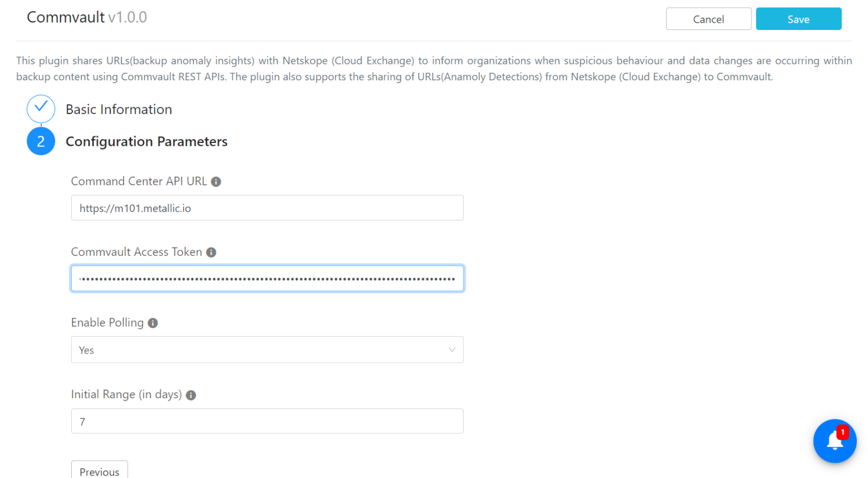Click the info icon beside Enable Polling
This screenshot has height=478, width=868.
[153, 323]
